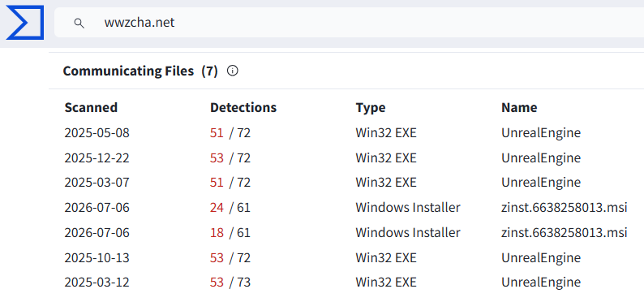Click the 2025-12-22 scan date
The width and height of the screenshot is (644, 302).
[x=97, y=158]
